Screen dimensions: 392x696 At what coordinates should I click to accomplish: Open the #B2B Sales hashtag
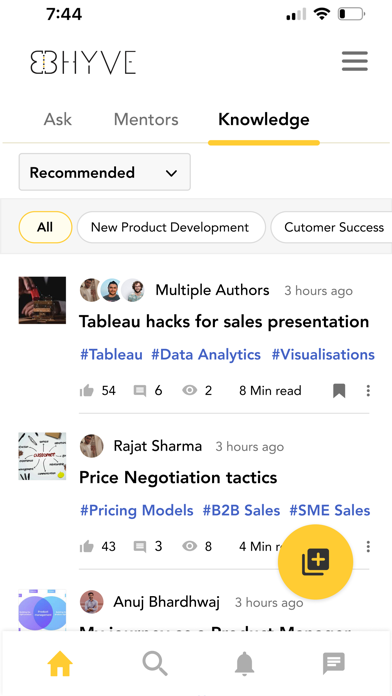point(241,510)
